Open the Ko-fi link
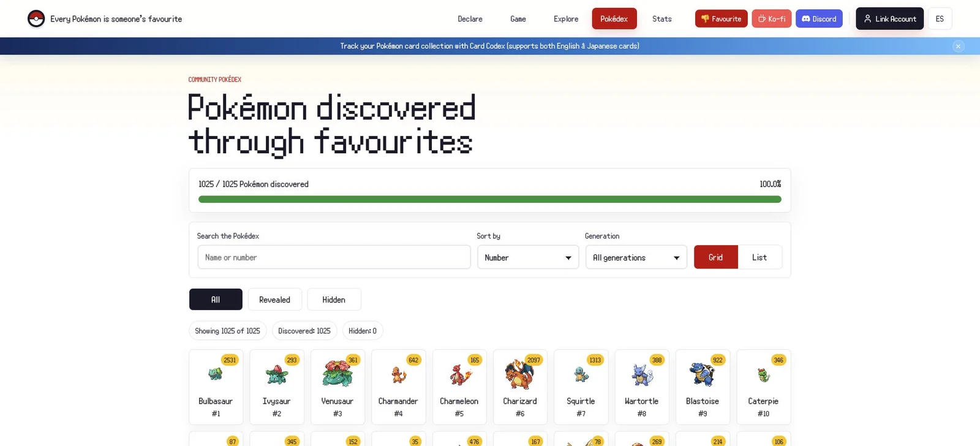The image size is (980, 446). 772,19
